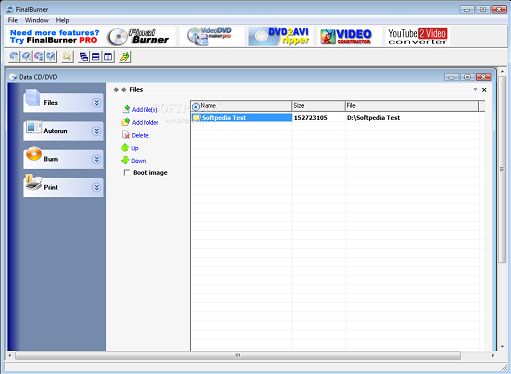Open the Files panel dropdown arrow
The width and height of the screenshot is (511, 374).
[x=475, y=89]
